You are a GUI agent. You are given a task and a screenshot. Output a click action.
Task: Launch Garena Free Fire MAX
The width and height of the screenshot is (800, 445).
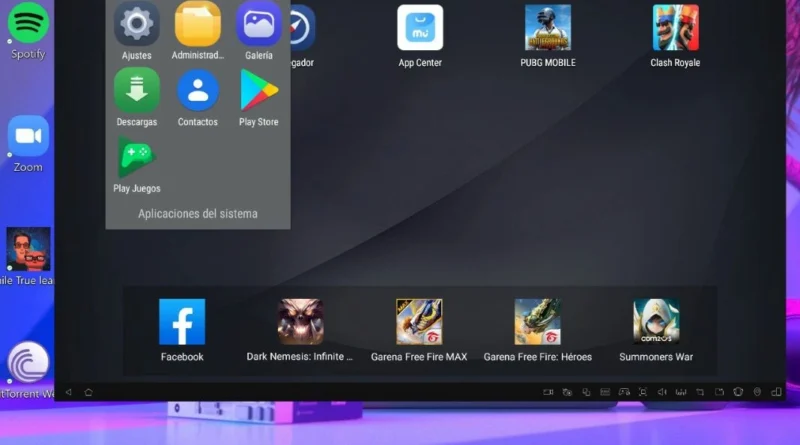[419, 322]
